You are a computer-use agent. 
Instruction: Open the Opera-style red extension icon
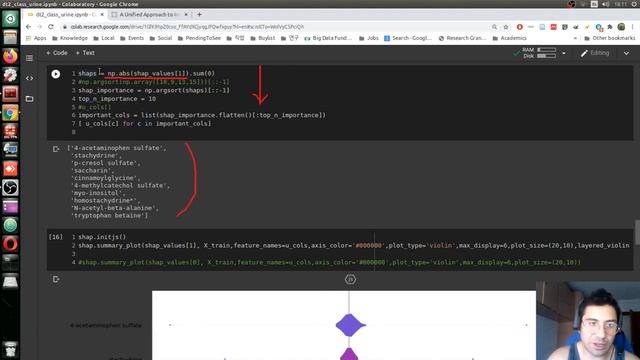(x=520, y=27)
